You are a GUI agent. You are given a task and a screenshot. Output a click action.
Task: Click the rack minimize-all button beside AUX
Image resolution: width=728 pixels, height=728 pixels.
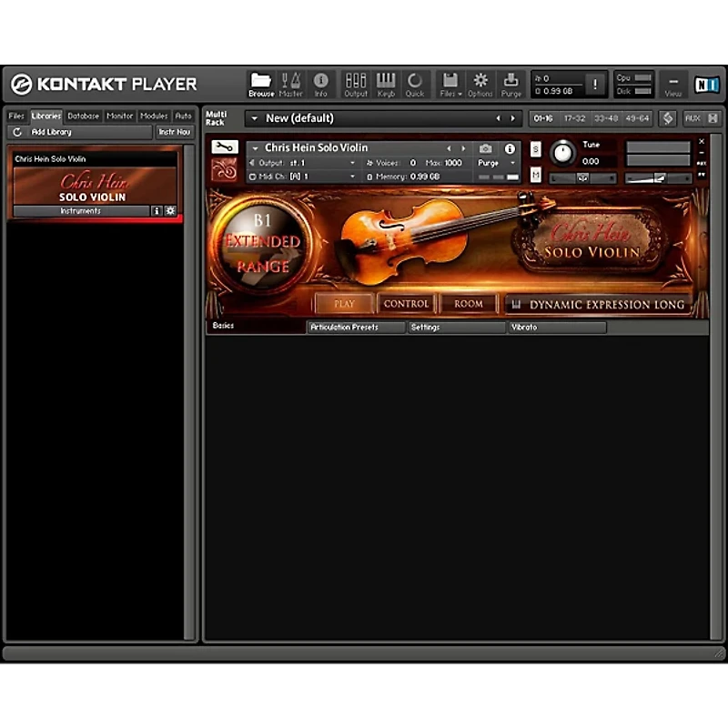tap(713, 119)
